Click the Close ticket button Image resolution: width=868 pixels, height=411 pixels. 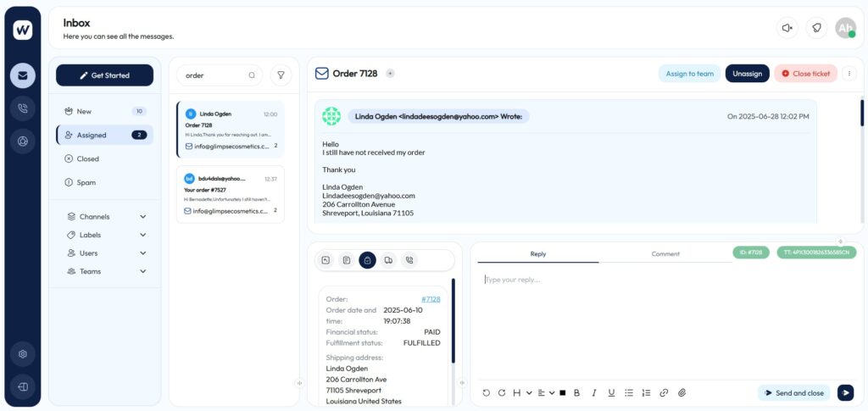[804, 74]
